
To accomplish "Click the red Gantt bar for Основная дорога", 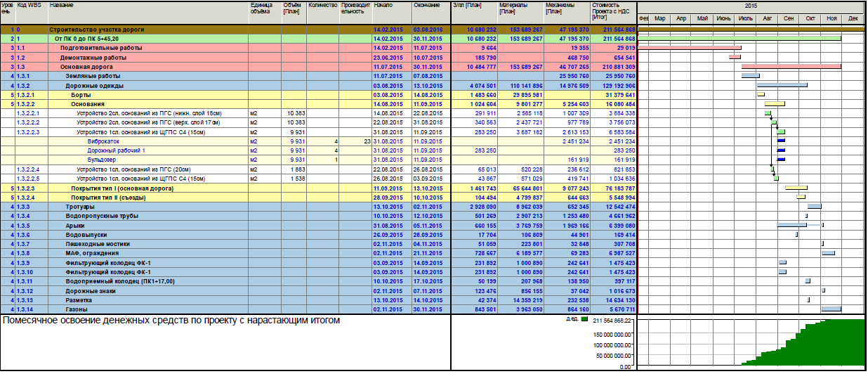I will point(791,66).
